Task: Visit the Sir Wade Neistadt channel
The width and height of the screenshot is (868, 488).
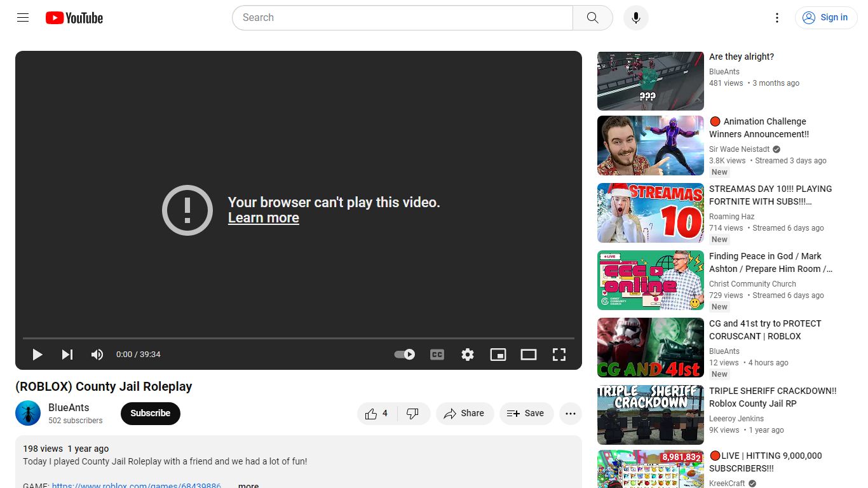Action: [x=740, y=149]
